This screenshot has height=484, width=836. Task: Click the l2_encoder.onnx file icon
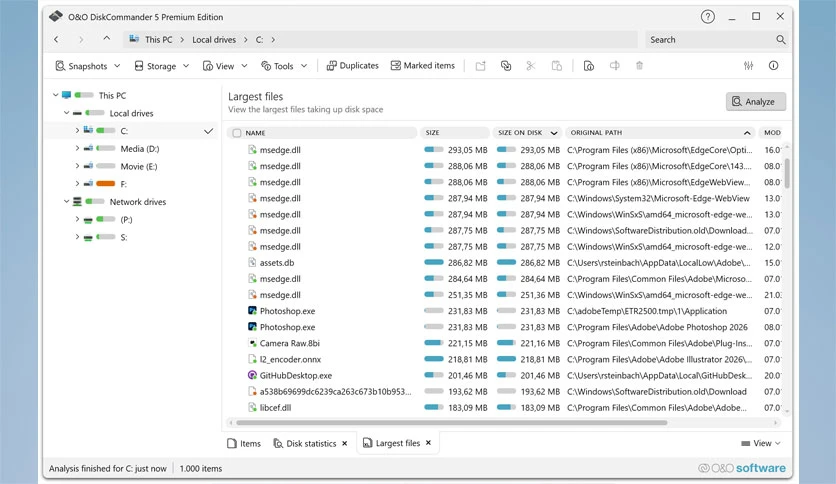coord(252,359)
